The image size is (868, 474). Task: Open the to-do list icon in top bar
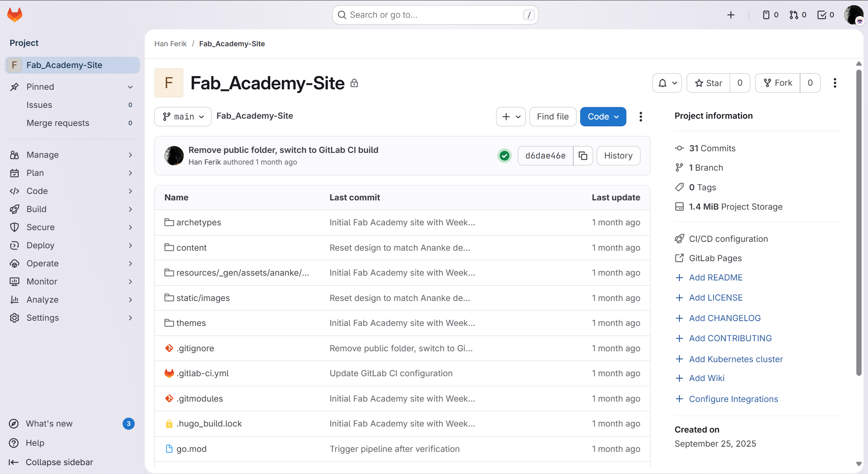point(822,14)
